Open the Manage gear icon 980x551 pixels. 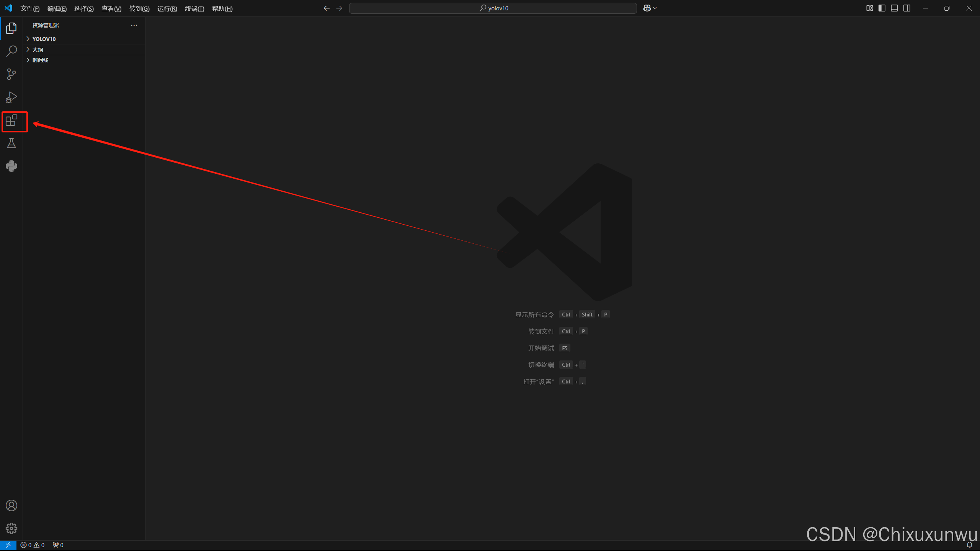(11, 528)
